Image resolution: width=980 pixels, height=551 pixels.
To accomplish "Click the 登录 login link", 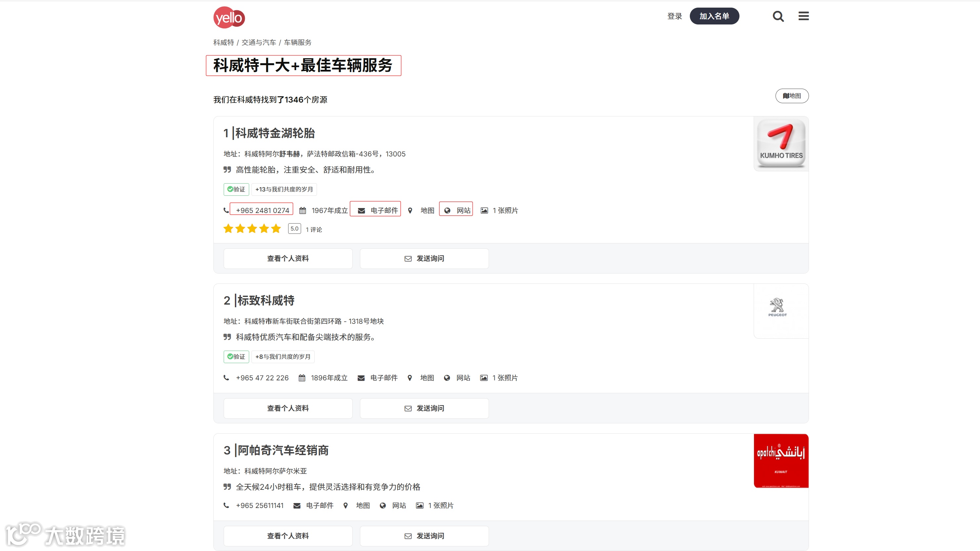I will (x=675, y=16).
